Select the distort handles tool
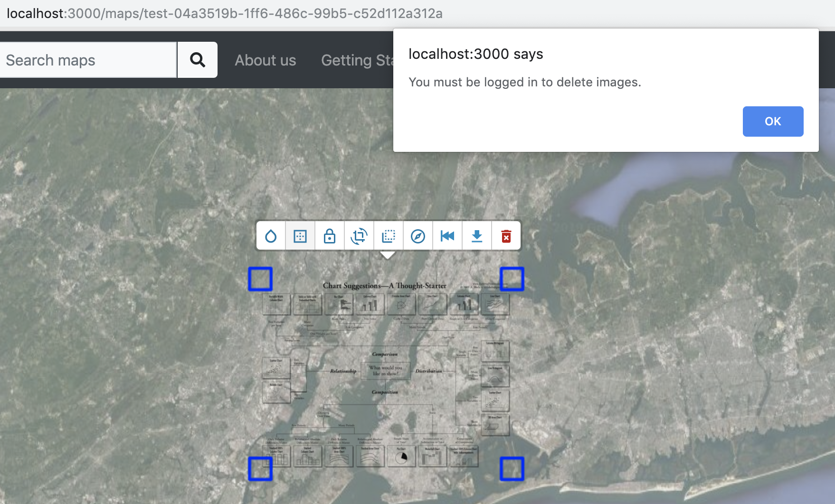Screen dimensions: 835x504 pos(300,235)
